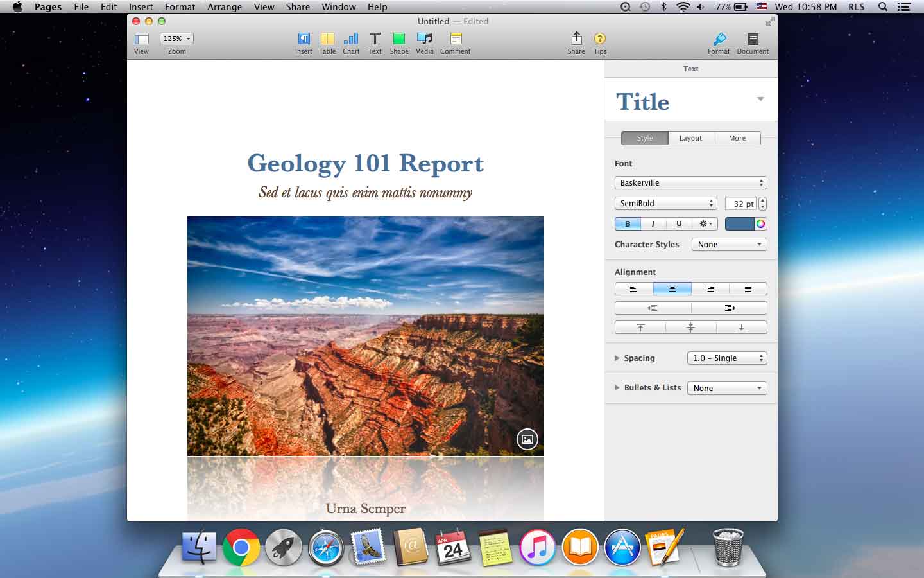The width and height of the screenshot is (924, 578).
Task: Click the Insert toolbar icon
Action: 304,39
